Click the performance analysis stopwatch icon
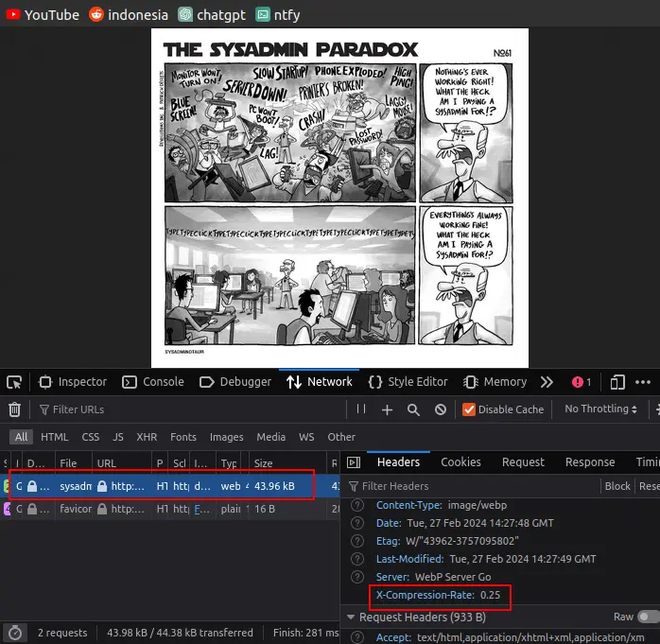 (x=15, y=633)
